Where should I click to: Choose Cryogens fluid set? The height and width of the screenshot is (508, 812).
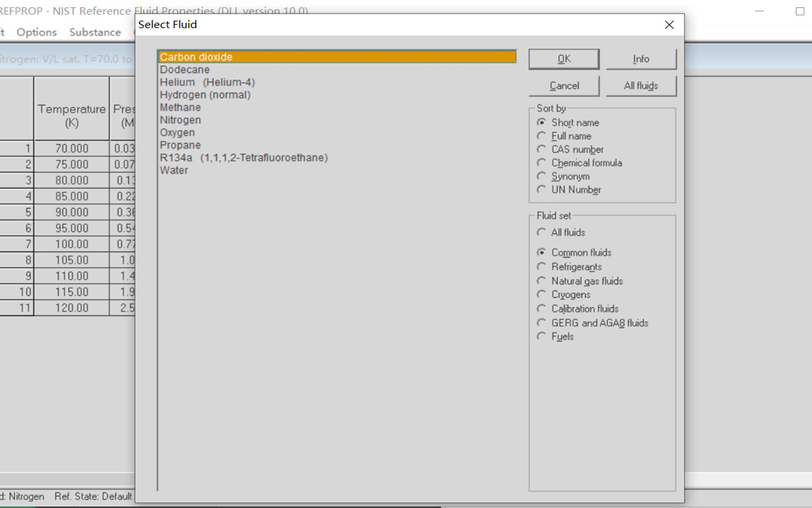[563, 294]
